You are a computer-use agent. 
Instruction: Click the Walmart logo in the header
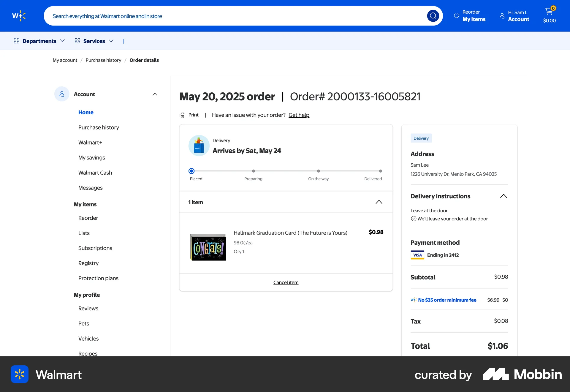[x=19, y=15]
